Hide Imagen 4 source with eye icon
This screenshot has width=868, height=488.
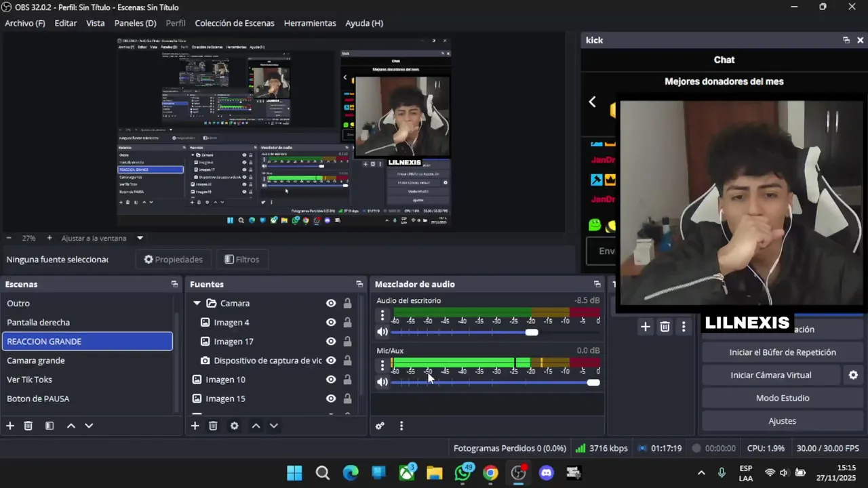coord(331,322)
